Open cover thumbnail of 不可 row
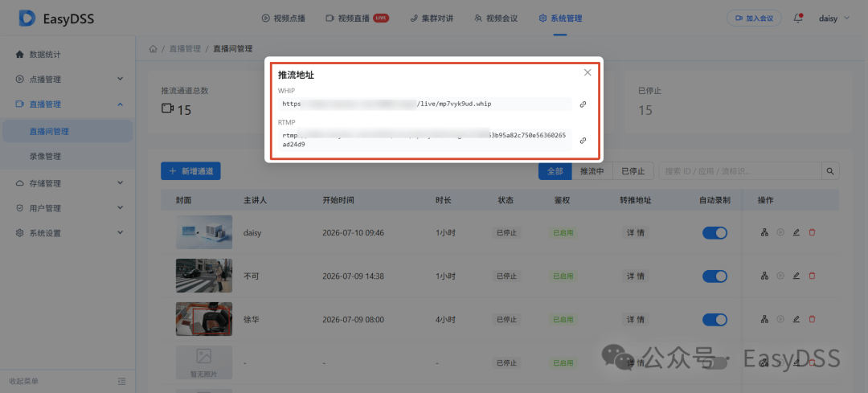 (x=204, y=276)
